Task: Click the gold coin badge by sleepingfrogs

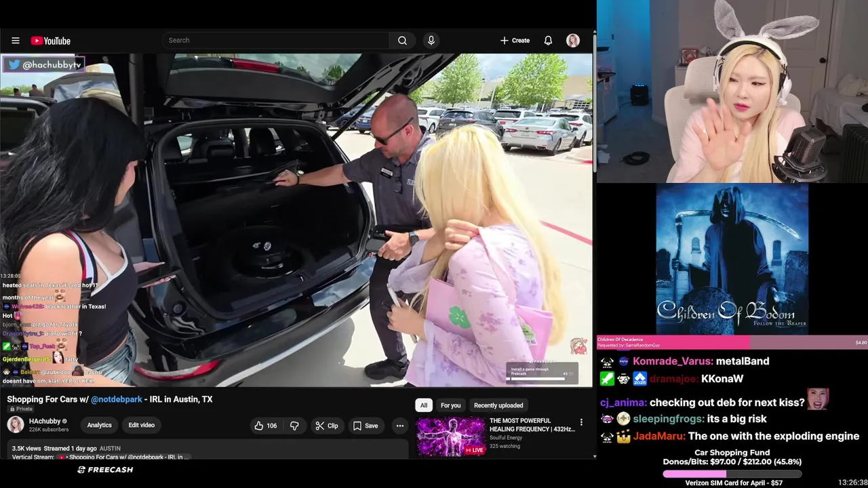Action: point(623,420)
